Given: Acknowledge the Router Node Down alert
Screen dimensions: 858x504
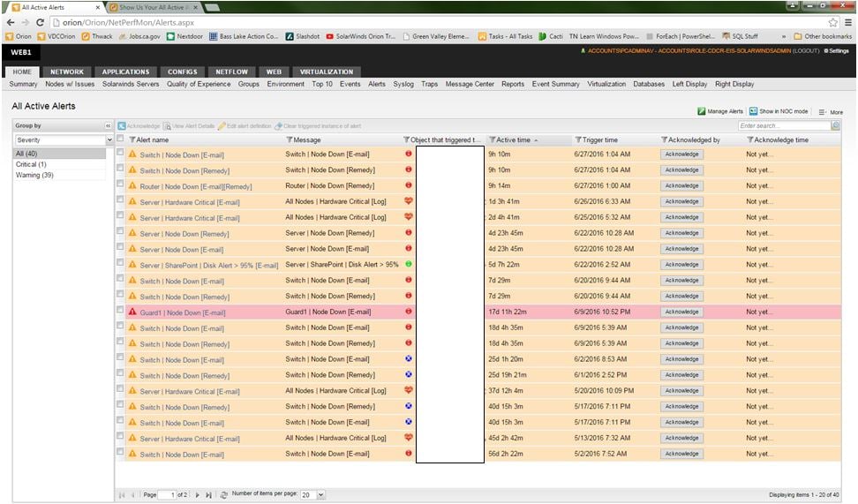Looking at the screenshot, I should tap(681, 185).
